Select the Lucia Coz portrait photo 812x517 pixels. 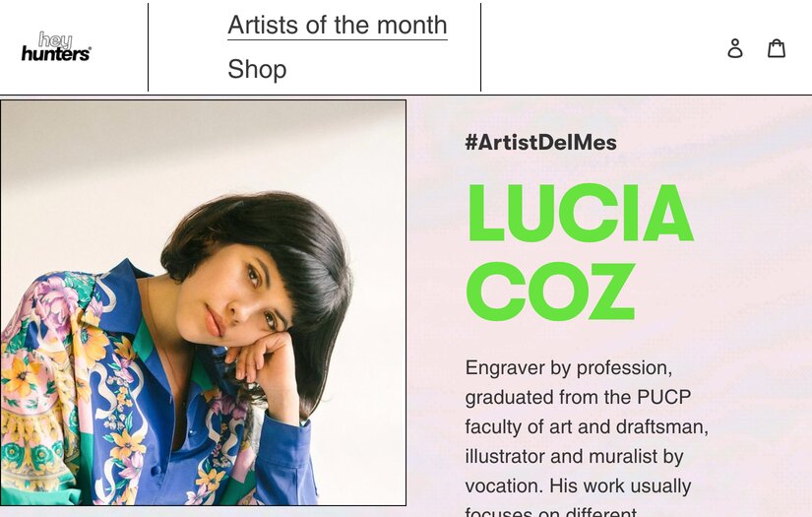[x=204, y=302]
